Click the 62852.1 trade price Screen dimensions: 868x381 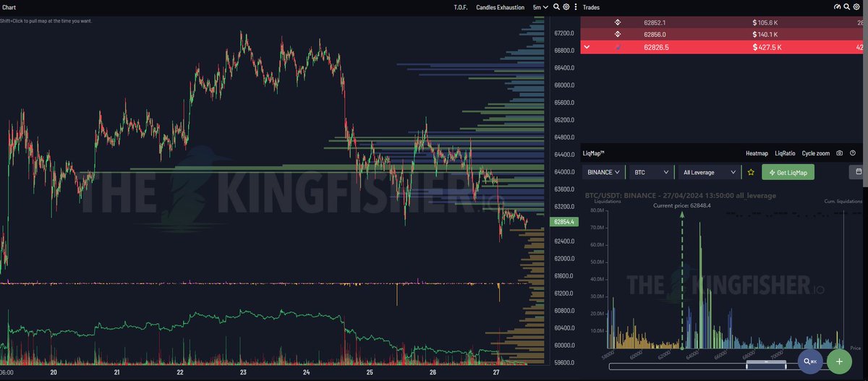pos(655,22)
